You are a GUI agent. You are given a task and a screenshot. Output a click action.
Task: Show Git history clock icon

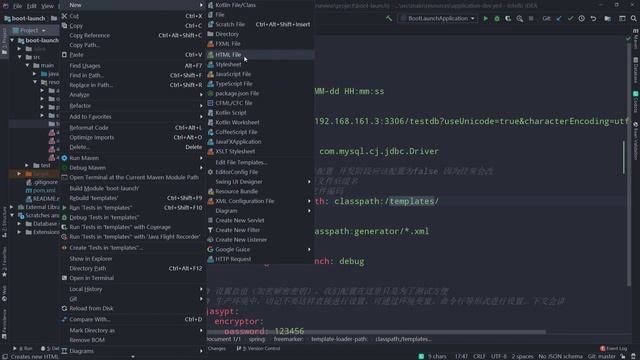(582, 18)
